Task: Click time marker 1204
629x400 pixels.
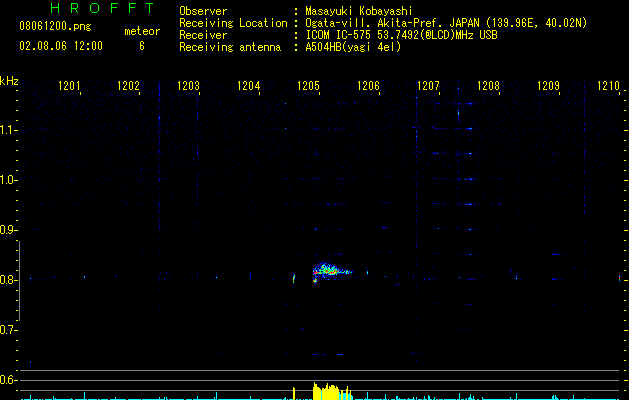Action: click(249, 86)
